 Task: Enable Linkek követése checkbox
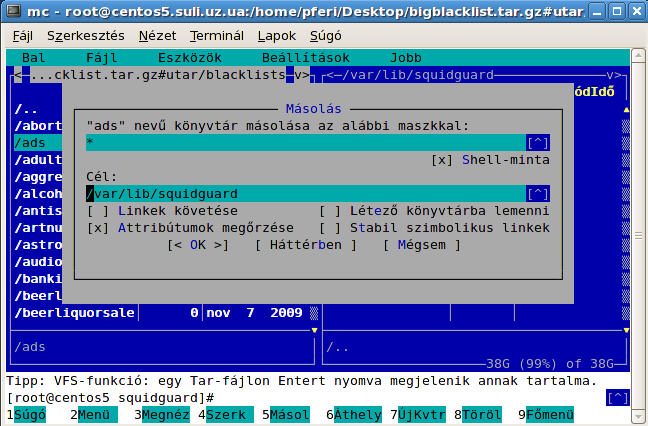tap(99, 210)
